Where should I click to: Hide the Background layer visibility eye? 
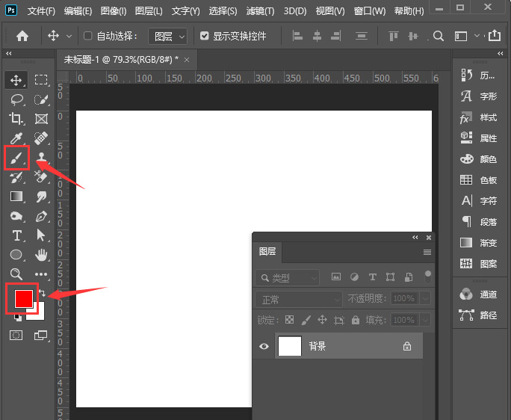pyautogui.click(x=264, y=347)
